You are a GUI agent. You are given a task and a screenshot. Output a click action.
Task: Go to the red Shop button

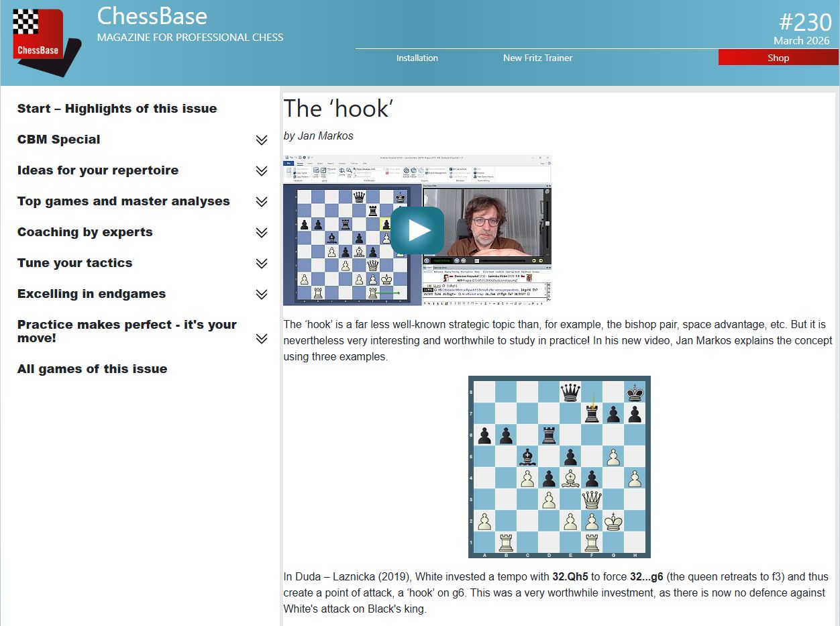tap(778, 58)
